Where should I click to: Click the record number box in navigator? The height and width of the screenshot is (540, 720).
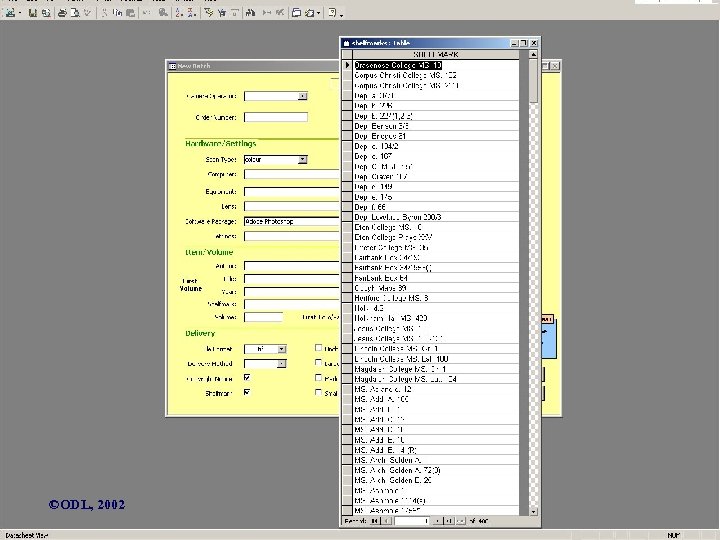[x=412, y=521]
